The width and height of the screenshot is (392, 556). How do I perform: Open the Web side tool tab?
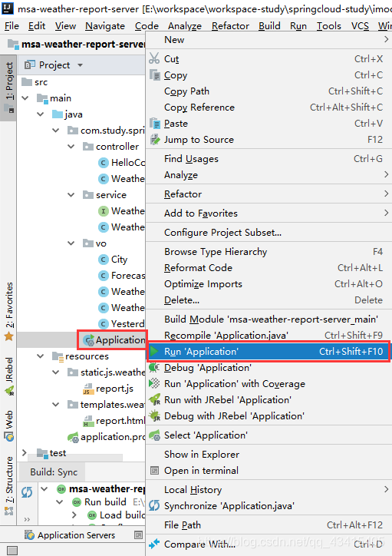click(x=9, y=425)
